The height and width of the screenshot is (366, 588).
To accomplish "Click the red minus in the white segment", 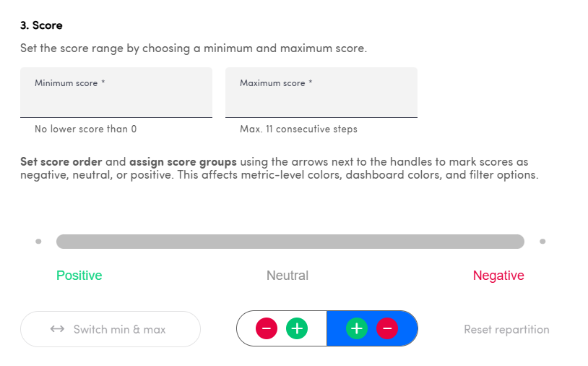I will tap(267, 329).
